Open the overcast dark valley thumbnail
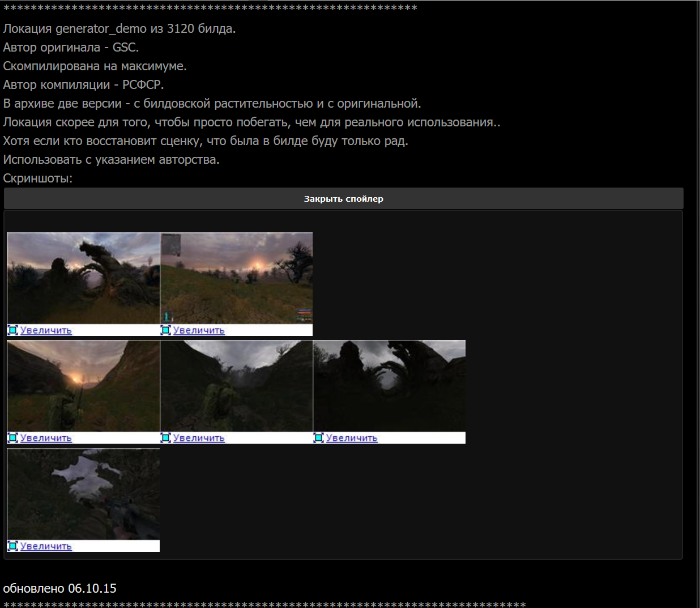Viewport: 700px width, 608px height. [x=237, y=386]
